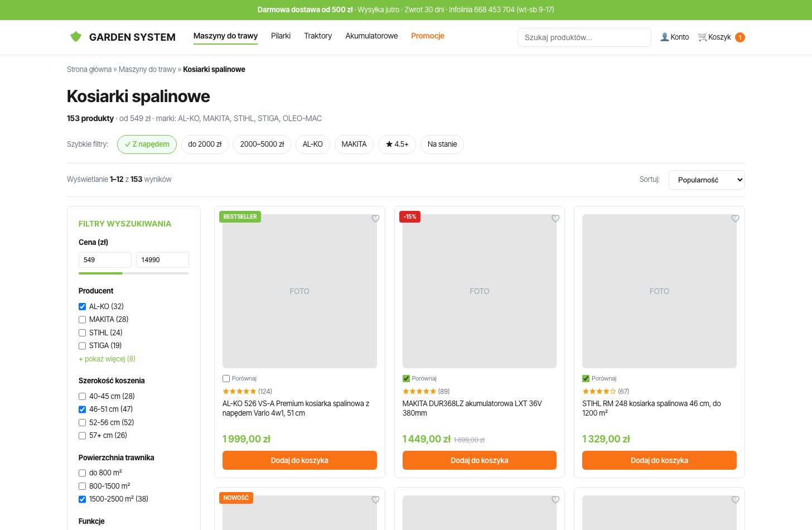Screen dimensions: 812x530
Task: Go to the Strona główna breadcrumb
Action: pos(89,69)
